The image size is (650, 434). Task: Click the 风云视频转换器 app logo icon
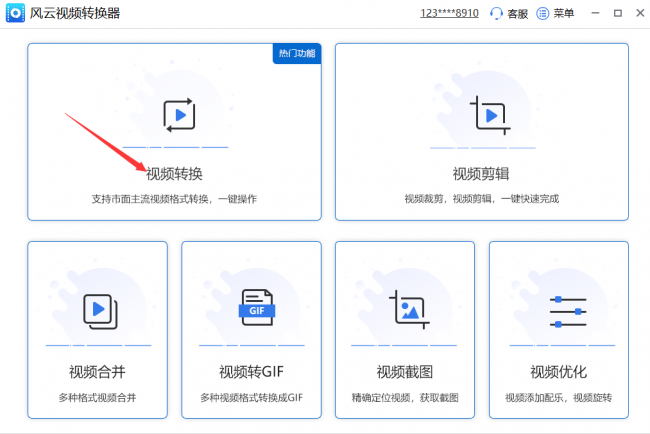pos(15,13)
